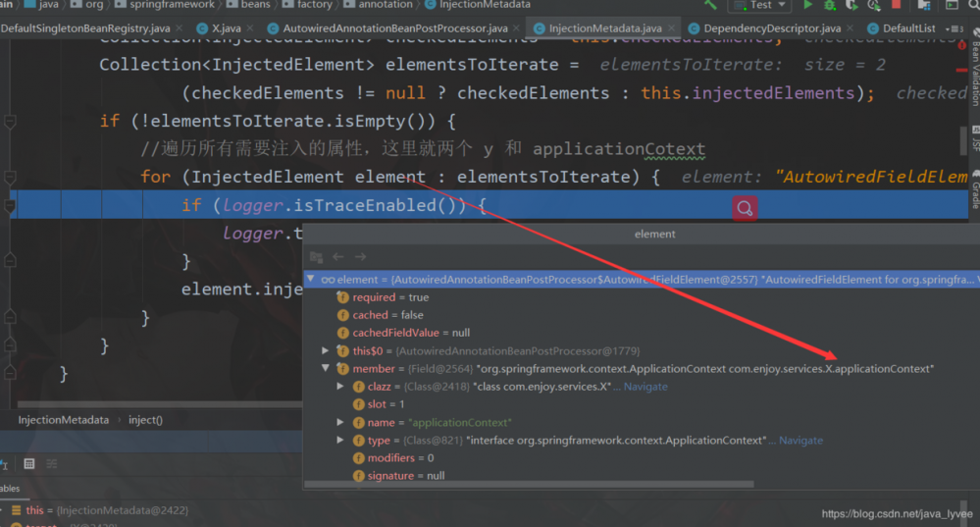Click field icon beside 'required = true'
This screenshot has height=527, width=980.
[x=342, y=297]
